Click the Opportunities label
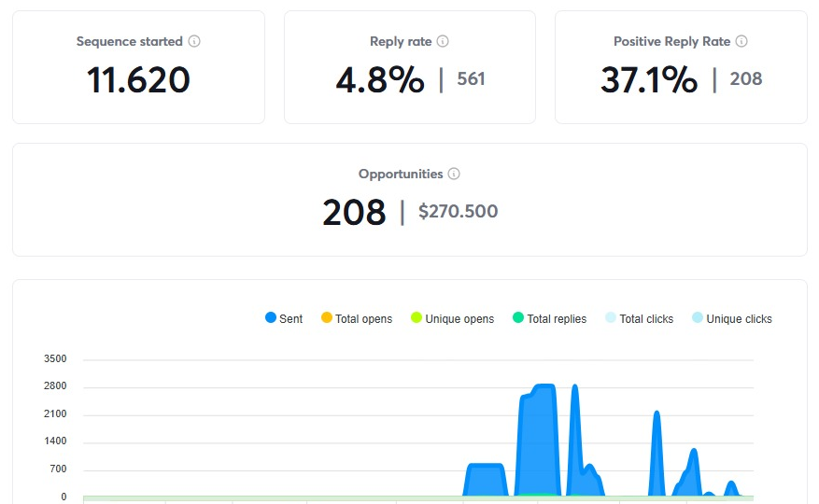Viewport: 819px width, 504px height. (401, 174)
